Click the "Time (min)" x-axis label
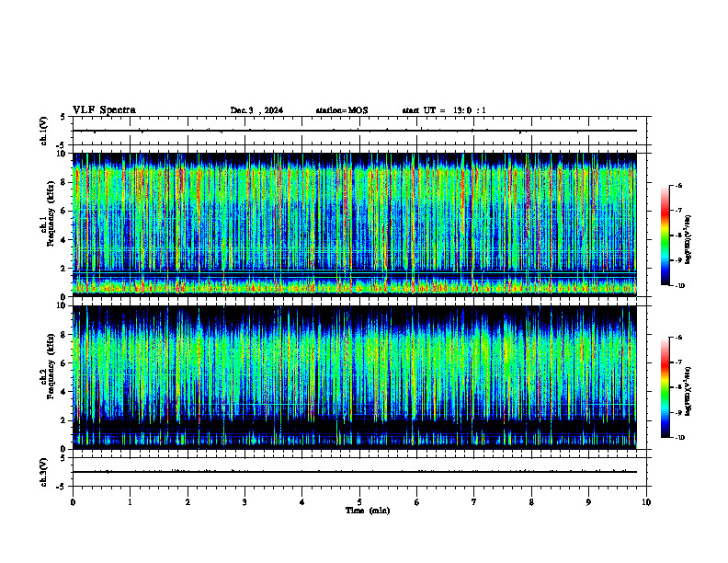728x563 pixels. (x=368, y=511)
